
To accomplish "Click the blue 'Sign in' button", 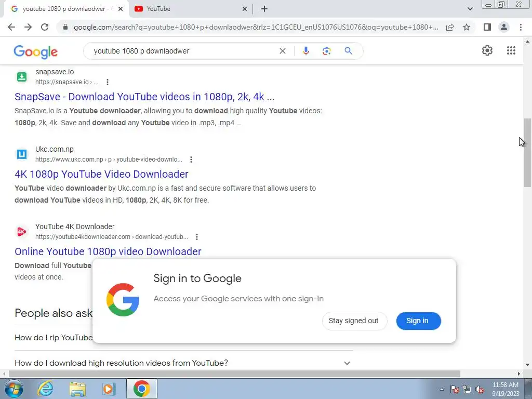I will 418,321.
